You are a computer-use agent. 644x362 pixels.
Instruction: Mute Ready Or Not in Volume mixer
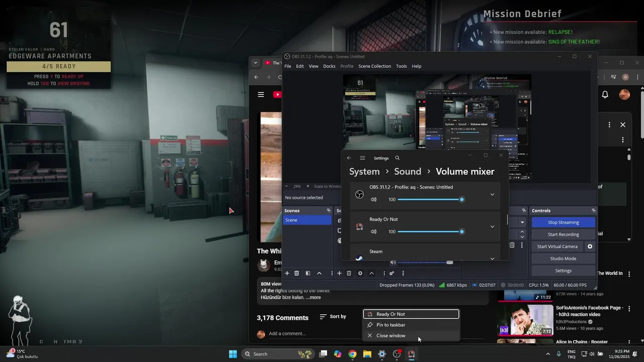click(373, 232)
